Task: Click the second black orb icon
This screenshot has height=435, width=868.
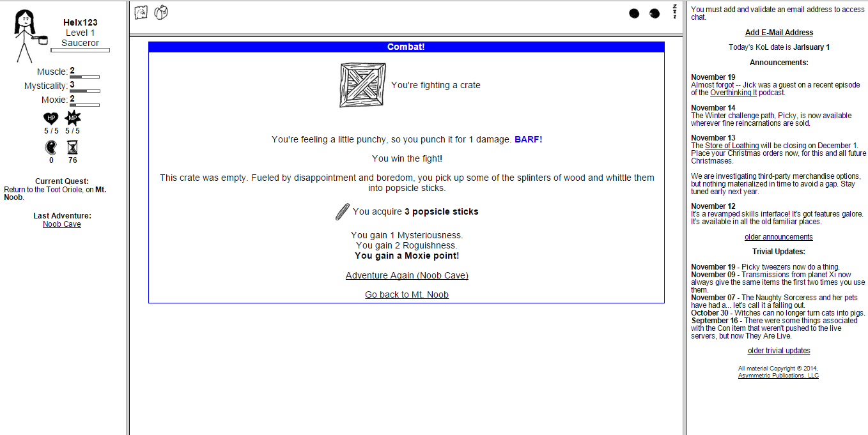Action: click(x=655, y=13)
